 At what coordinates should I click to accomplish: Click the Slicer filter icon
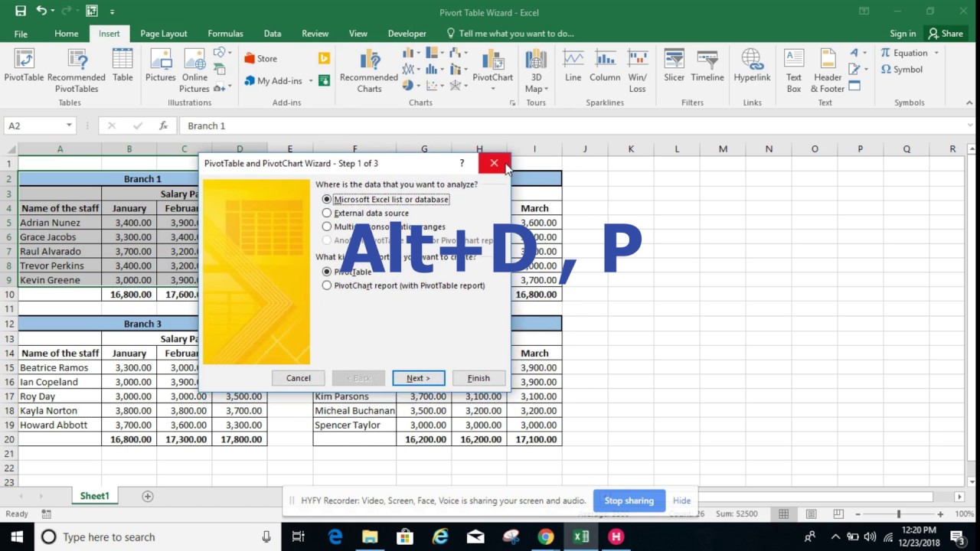[x=674, y=65]
